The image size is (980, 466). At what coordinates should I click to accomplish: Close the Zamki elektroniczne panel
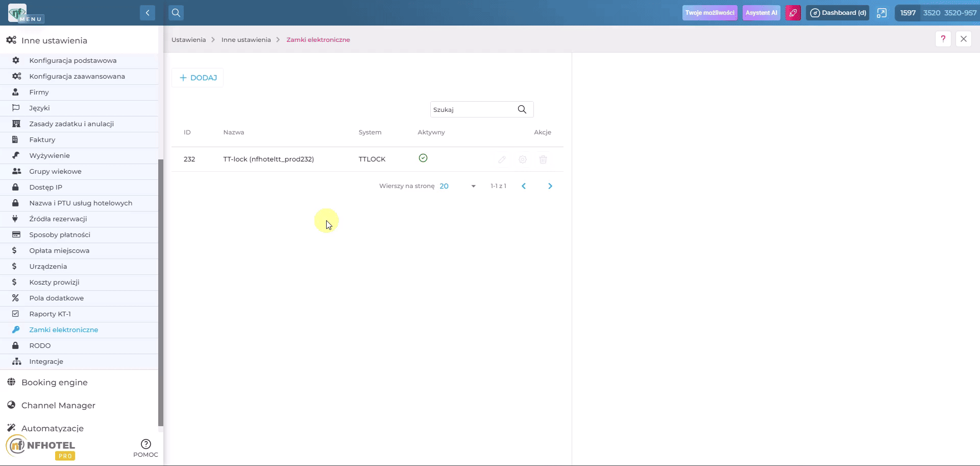point(963,39)
